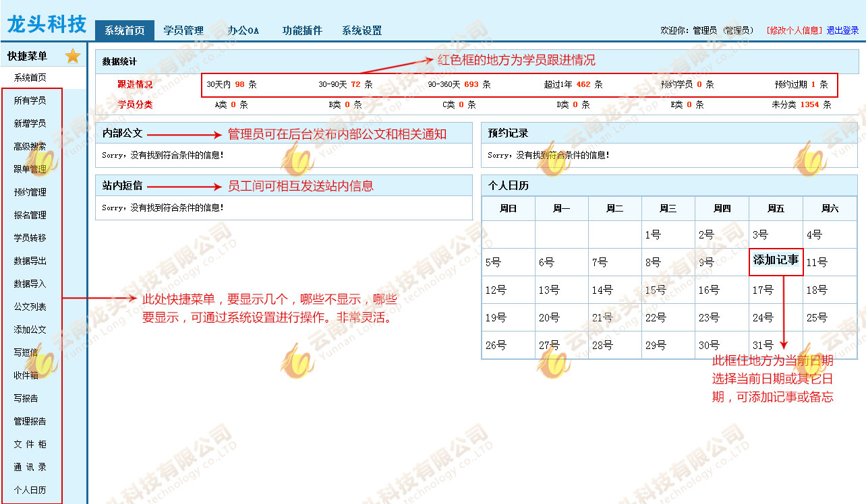Screen dimensions: 866x504
Task: Open 收件箱 in the sidebar
Action: [26, 375]
